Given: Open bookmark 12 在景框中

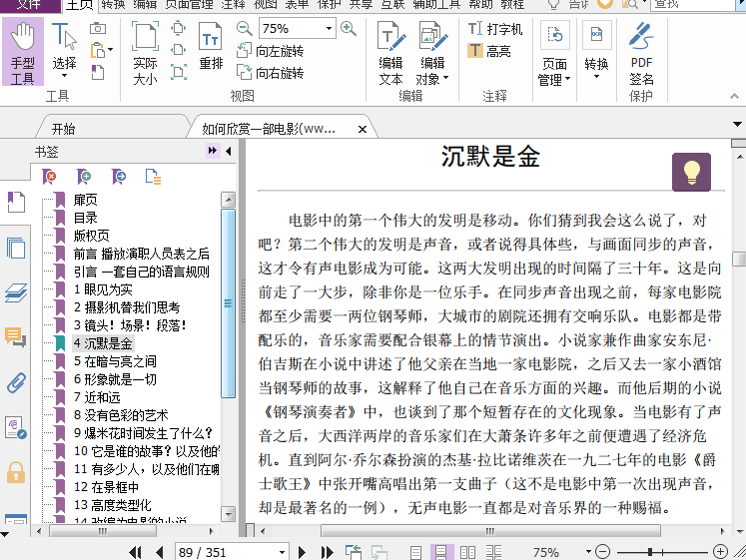Looking at the screenshot, I should coord(107,487).
